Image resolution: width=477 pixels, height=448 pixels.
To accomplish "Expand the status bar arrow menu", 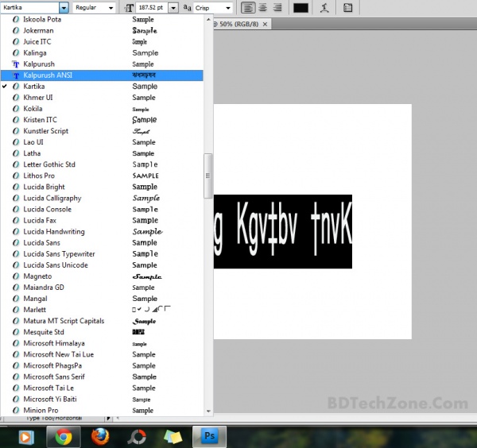I will (x=108, y=419).
